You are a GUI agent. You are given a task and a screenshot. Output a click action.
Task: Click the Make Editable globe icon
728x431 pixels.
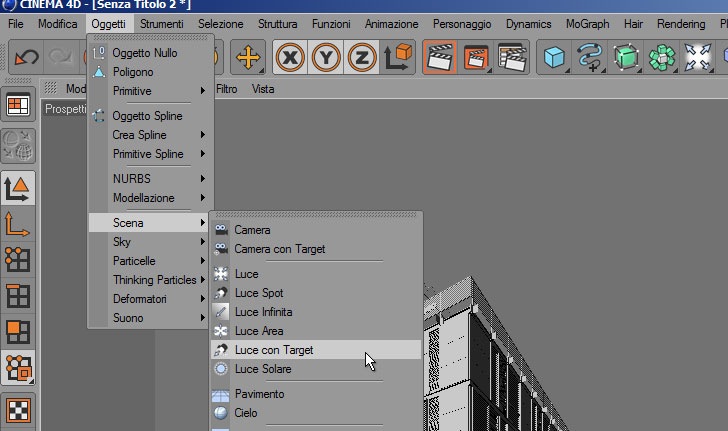pyautogui.click(x=18, y=146)
